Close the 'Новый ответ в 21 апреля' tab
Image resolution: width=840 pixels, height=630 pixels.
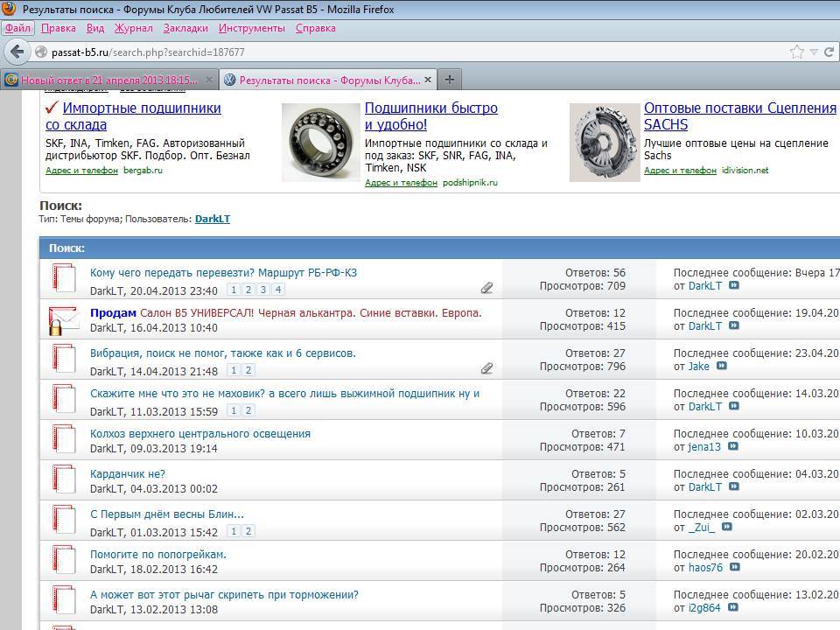[x=209, y=80]
